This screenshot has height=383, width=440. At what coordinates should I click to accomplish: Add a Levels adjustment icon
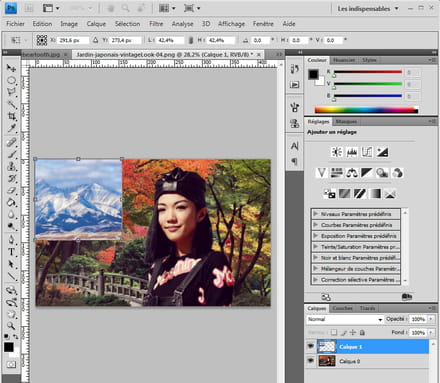(x=352, y=152)
